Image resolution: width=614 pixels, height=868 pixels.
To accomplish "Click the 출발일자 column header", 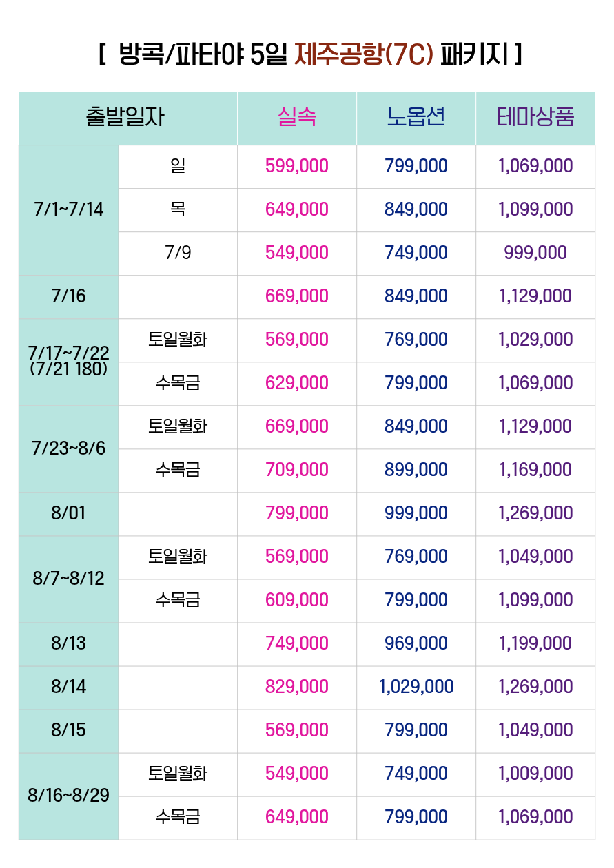I will [128, 118].
